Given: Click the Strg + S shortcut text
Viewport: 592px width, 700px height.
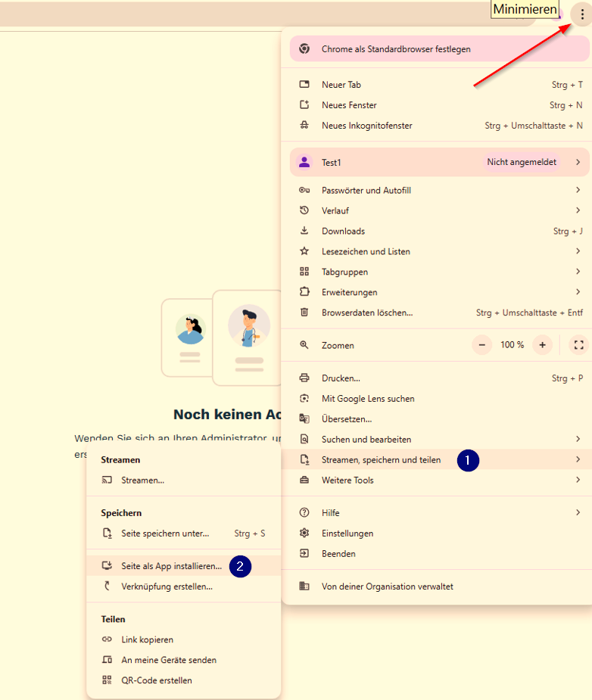Looking at the screenshot, I should click(250, 534).
